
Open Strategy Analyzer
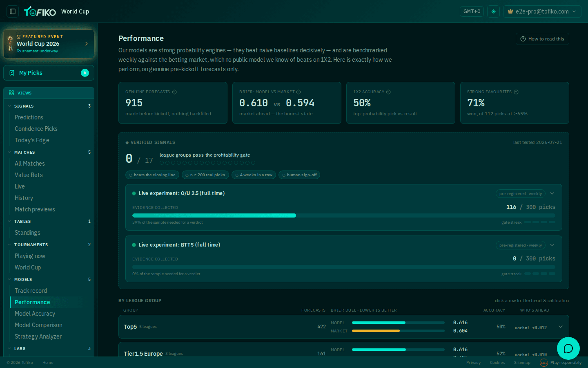38,337
